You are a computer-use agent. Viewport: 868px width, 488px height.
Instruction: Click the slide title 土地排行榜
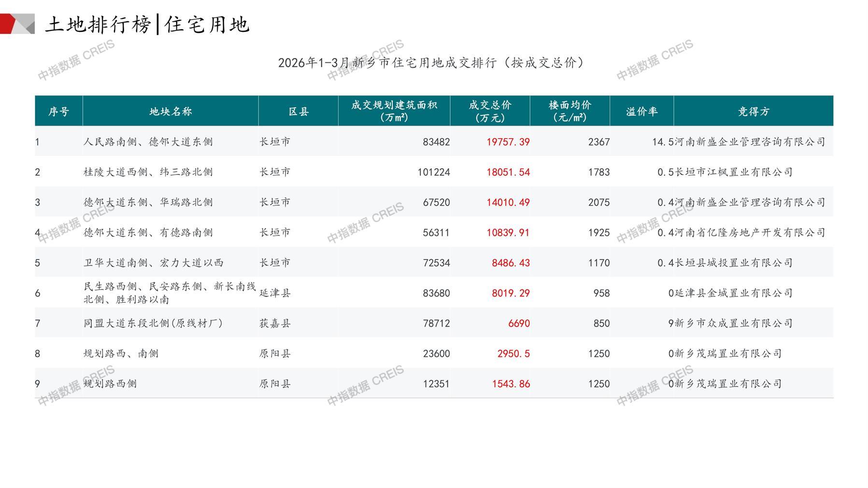98,25
